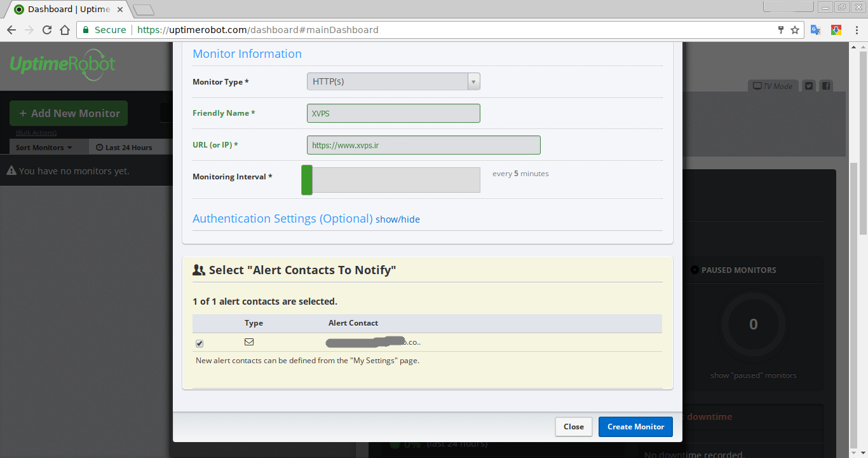Screen dimensions: 868x458
Task: Click the paused monitors count circle
Action: 754,324
